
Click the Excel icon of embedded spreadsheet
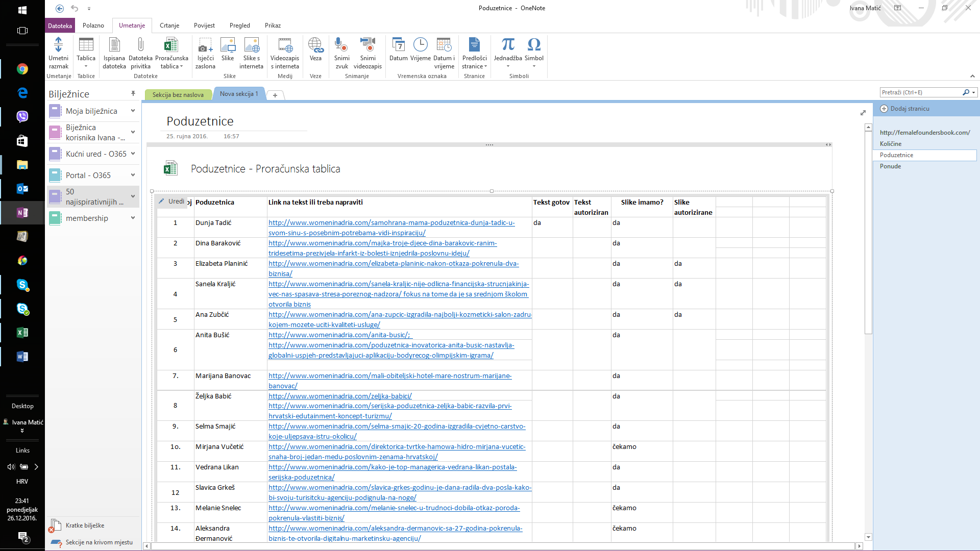[x=170, y=168]
